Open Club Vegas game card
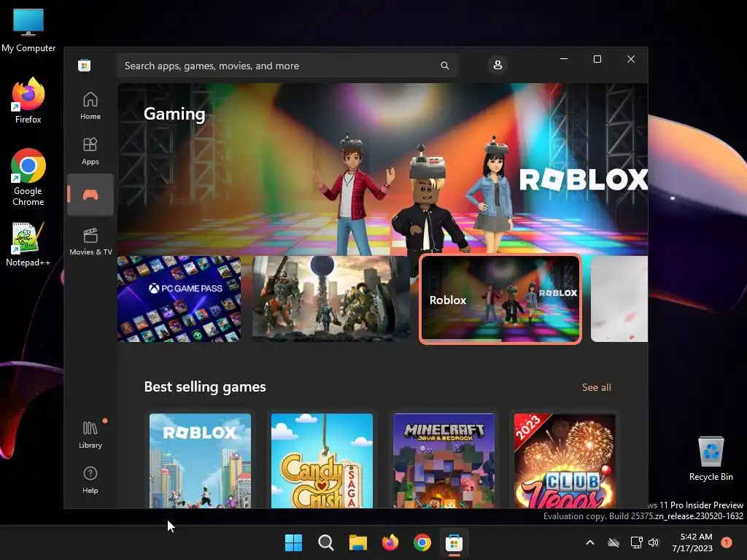Screen dimensions: 747x560 pyautogui.click(x=565, y=461)
